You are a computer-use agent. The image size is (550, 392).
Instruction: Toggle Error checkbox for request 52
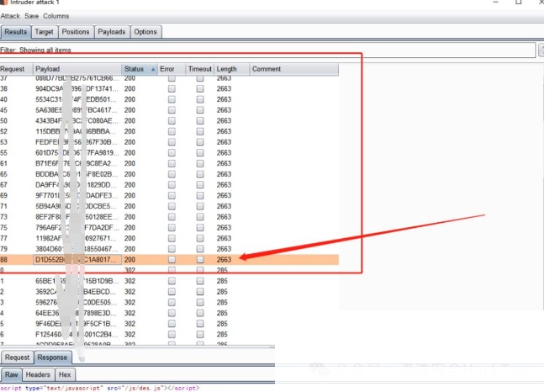(172, 131)
